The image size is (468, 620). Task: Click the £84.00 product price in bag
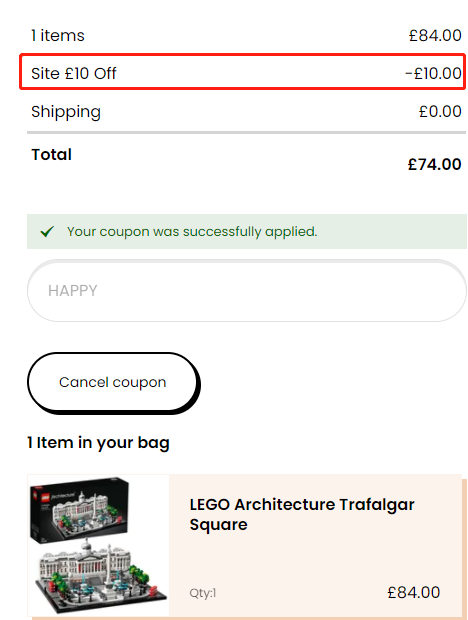413,592
